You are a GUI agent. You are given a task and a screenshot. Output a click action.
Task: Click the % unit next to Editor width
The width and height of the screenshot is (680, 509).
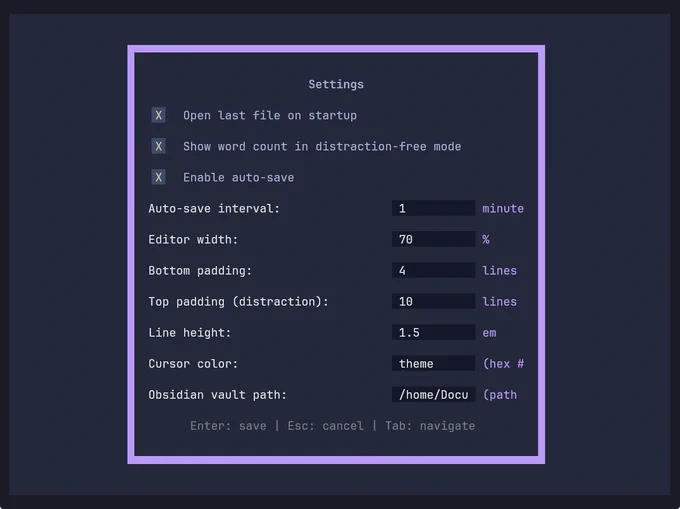point(486,240)
